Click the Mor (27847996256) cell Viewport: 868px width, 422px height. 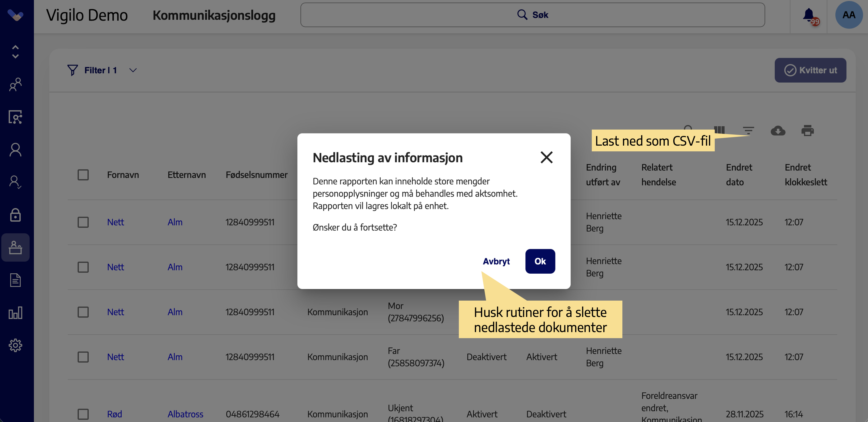click(416, 312)
